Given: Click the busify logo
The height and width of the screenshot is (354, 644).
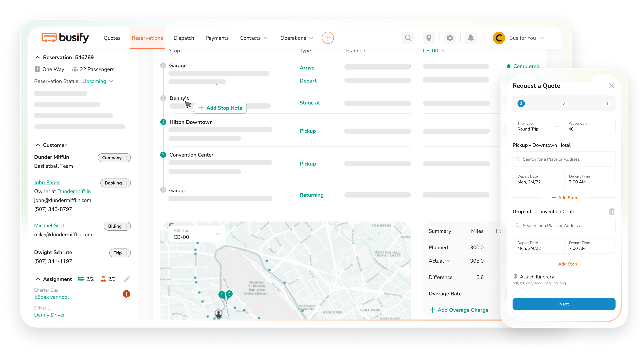Looking at the screenshot, I should (65, 38).
